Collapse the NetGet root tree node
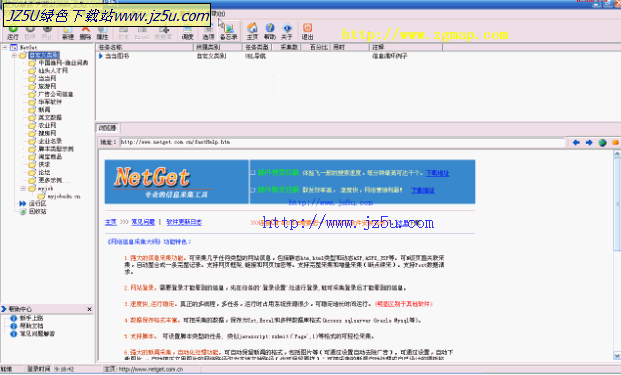Screen dimensions: 621x375 5,48
